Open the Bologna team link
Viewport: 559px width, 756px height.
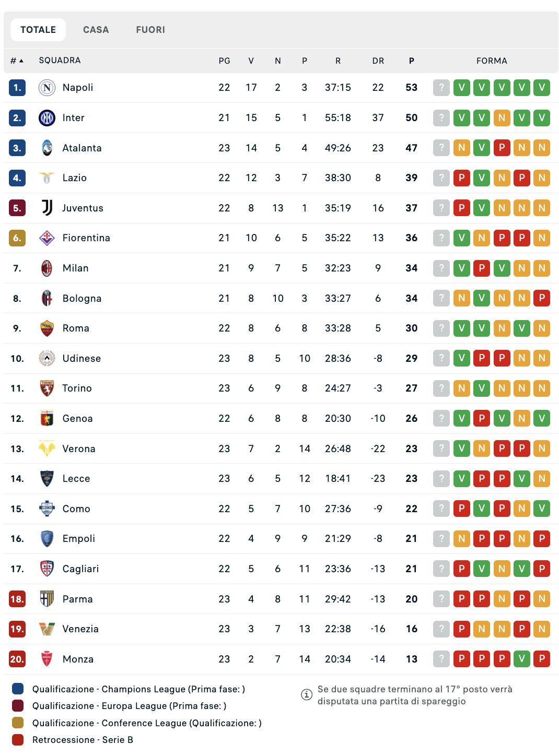pyautogui.click(x=82, y=299)
